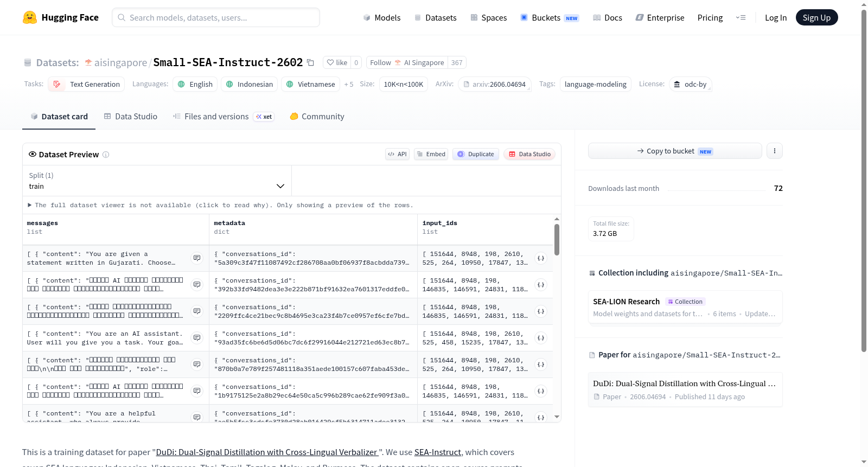
Task: Click the Dataset Preview info icon
Action: (106, 155)
